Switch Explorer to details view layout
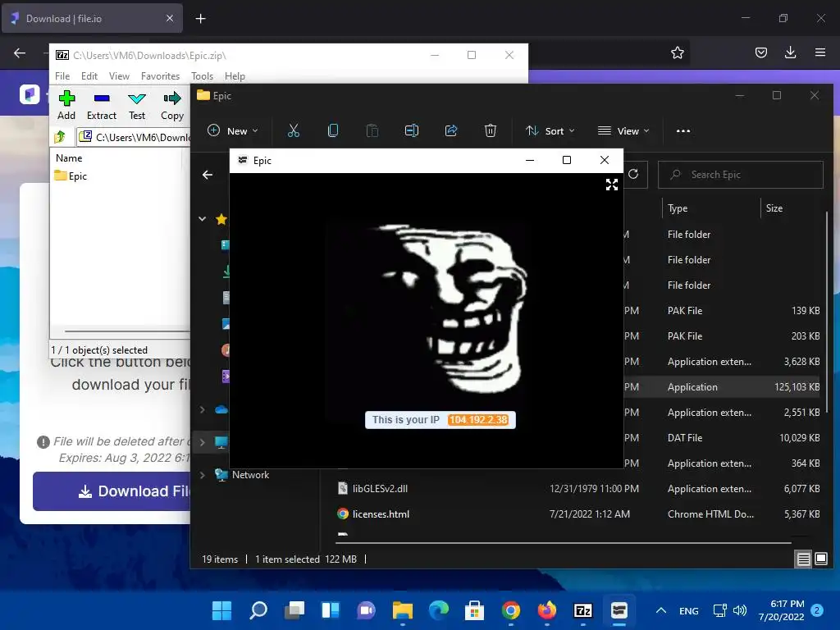The width and height of the screenshot is (840, 630). coord(804,559)
